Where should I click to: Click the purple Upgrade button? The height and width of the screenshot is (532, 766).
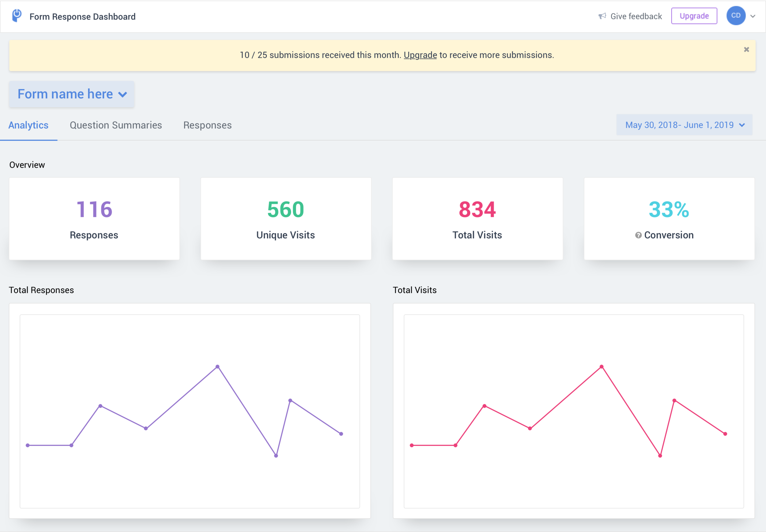694,16
